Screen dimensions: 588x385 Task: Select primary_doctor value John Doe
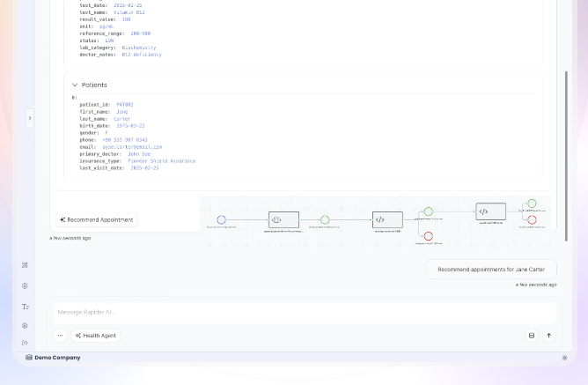point(139,154)
